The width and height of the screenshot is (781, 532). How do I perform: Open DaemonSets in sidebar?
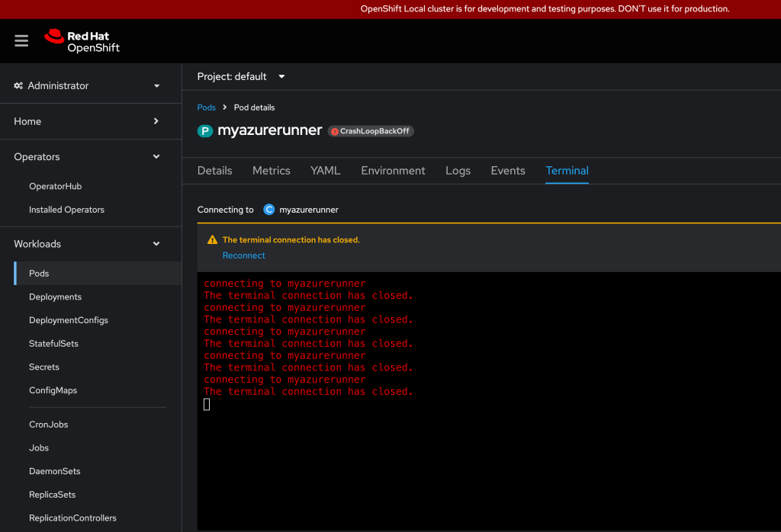click(54, 471)
